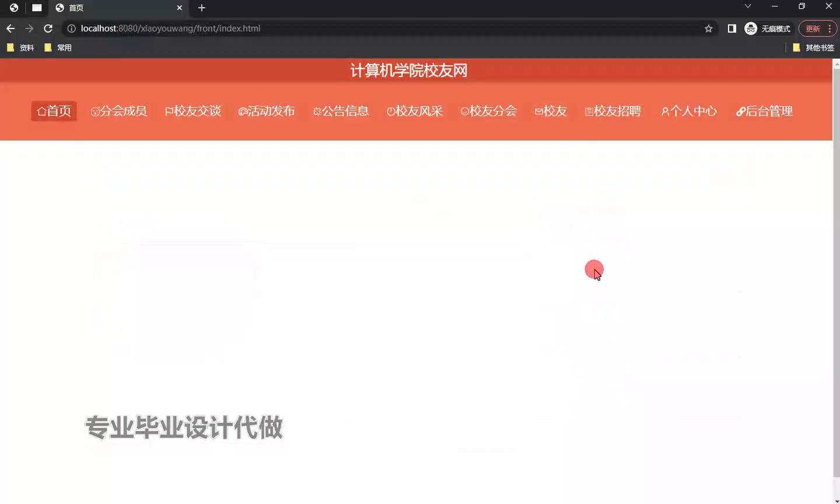Go to 分会成员 in the navigation bar
The width and height of the screenshot is (840, 504).
[119, 111]
